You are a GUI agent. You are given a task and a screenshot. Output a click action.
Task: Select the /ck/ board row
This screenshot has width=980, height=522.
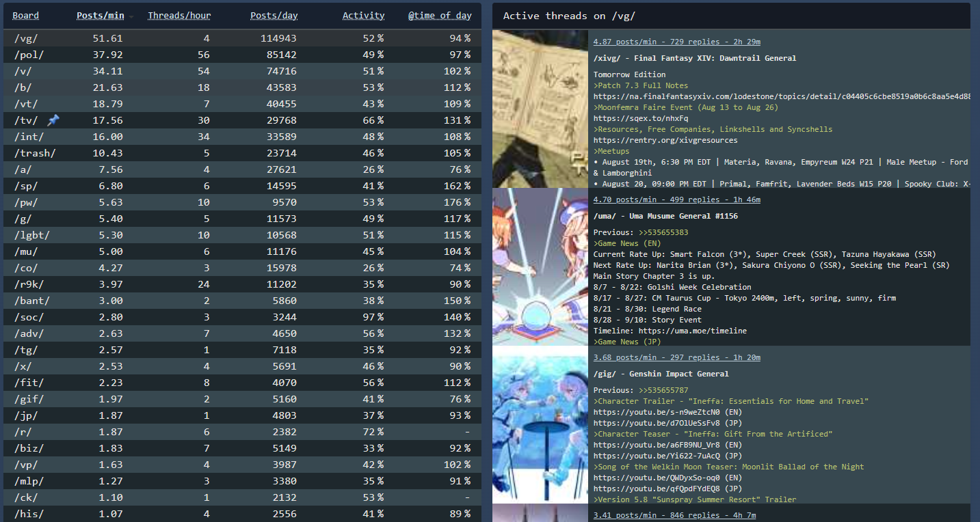(242, 497)
